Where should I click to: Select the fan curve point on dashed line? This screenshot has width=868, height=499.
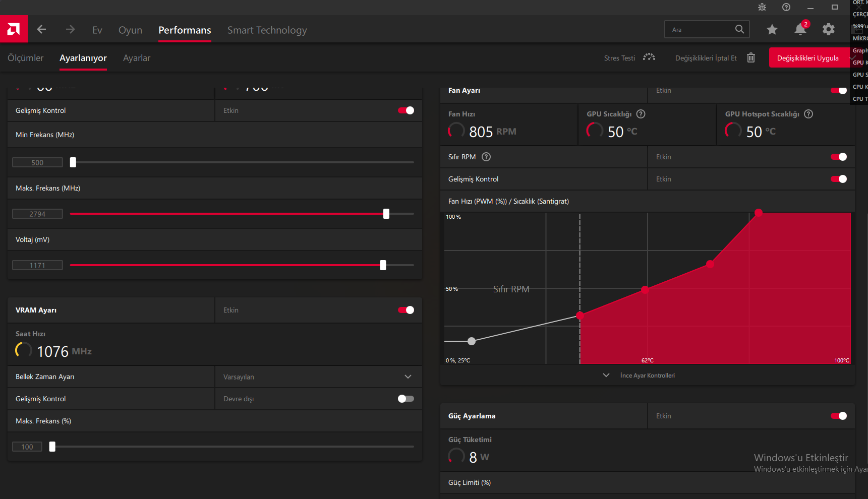(580, 316)
